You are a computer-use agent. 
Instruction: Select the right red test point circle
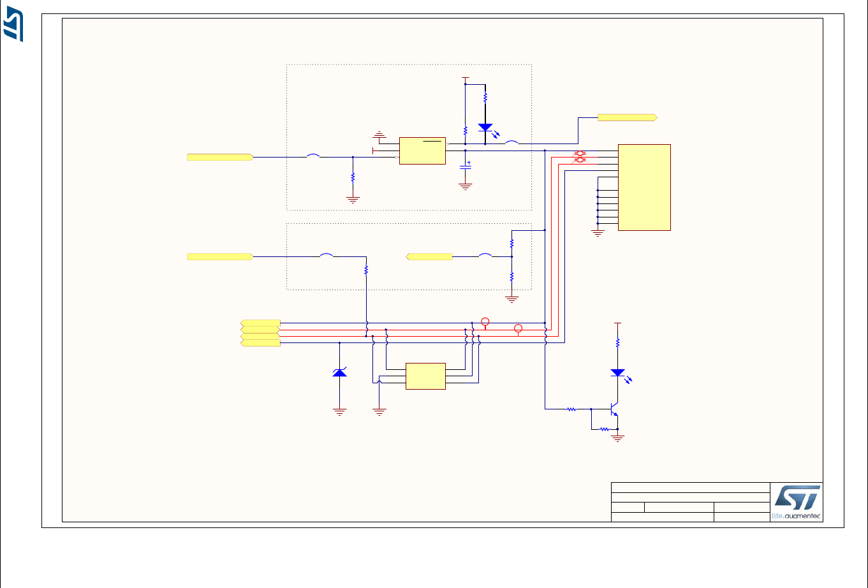point(519,328)
